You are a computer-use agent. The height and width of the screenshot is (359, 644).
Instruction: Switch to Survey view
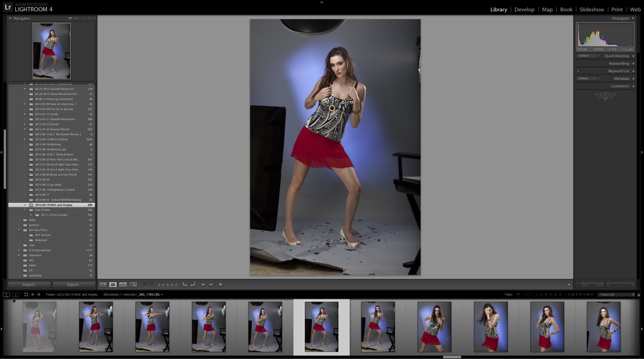tap(133, 284)
